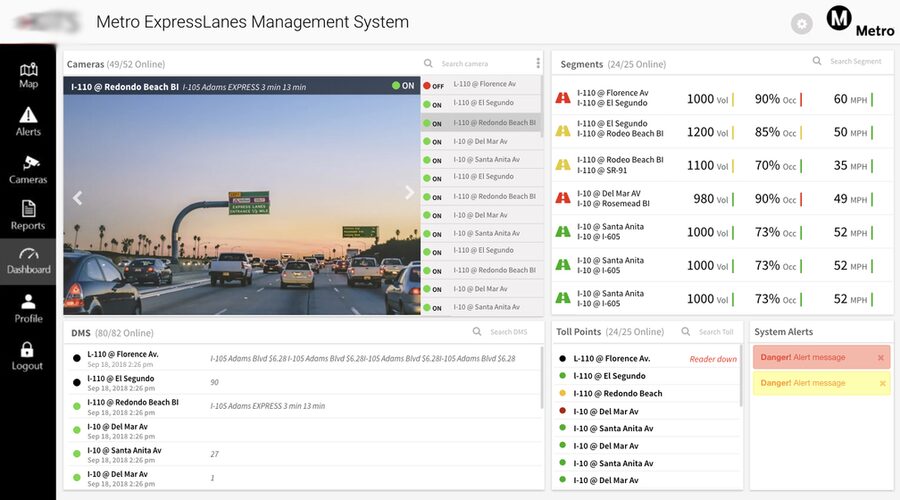Click the Segments panel heading
This screenshot has height=500, width=900.
581,64
